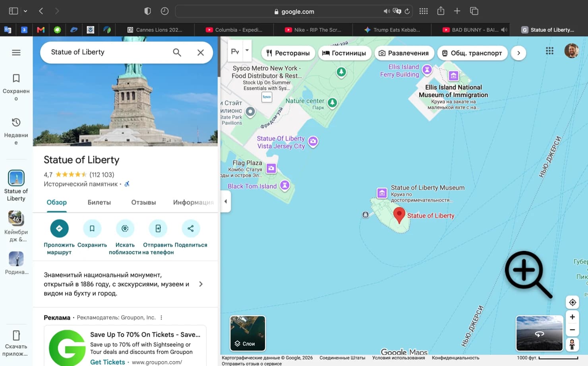Viewport: 588px width, 366px height.
Task: Open Safari sidebar dropdown chevron
Action: coord(25,11)
